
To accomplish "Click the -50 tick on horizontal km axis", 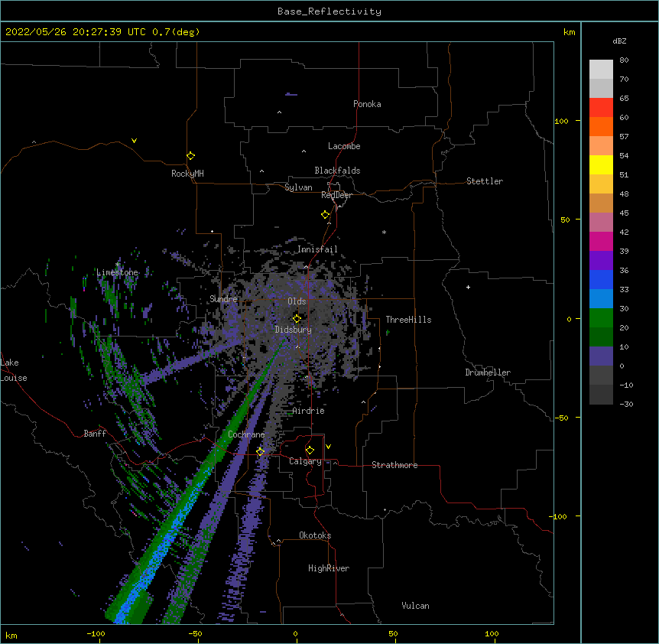I will point(195,633).
